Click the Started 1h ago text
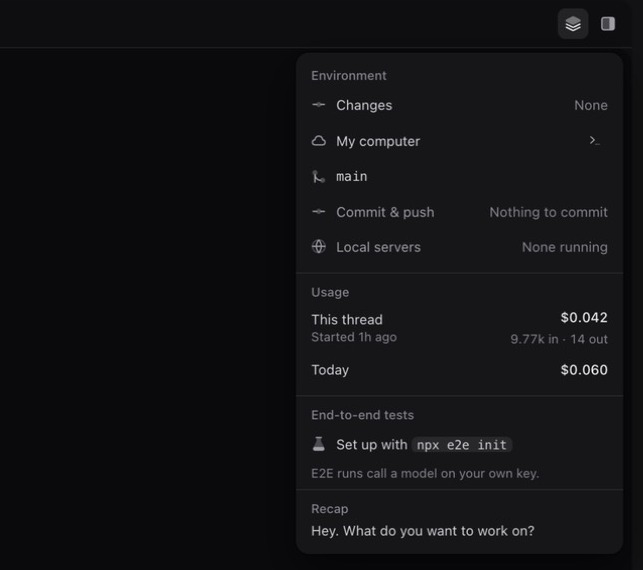 click(x=354, y=337)
